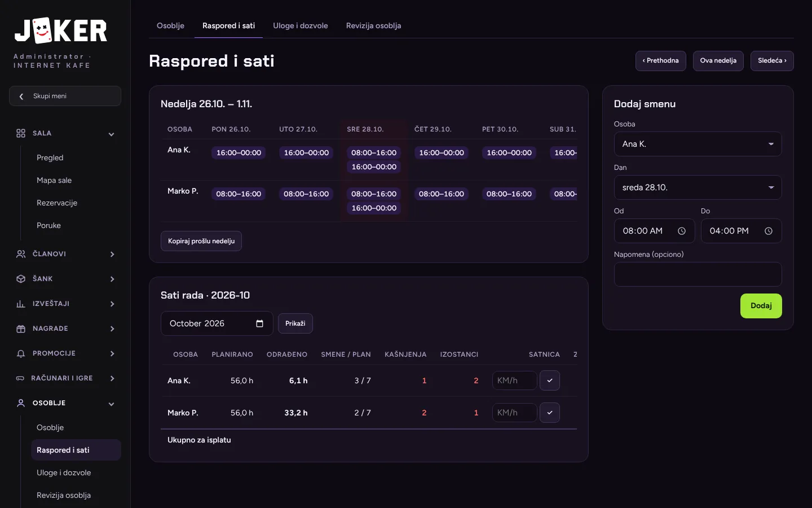Click the Članovi people icon
Viewport: 812px width, 508px height.
[x=21, y=254]
